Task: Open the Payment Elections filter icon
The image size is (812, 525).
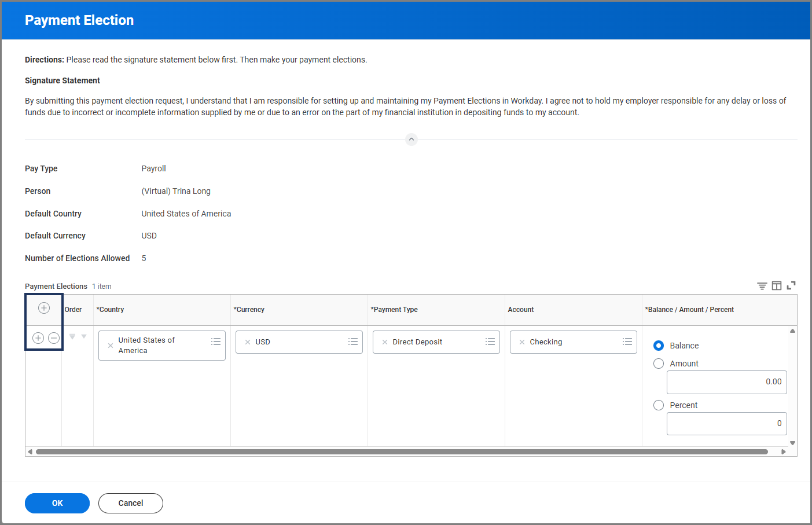Action: pos(762,286)
